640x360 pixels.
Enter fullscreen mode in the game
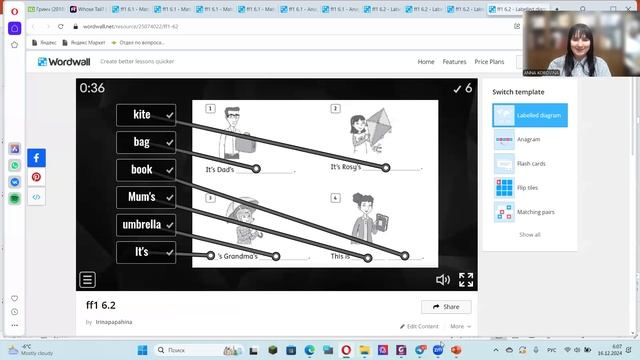(x=466, y=280)
